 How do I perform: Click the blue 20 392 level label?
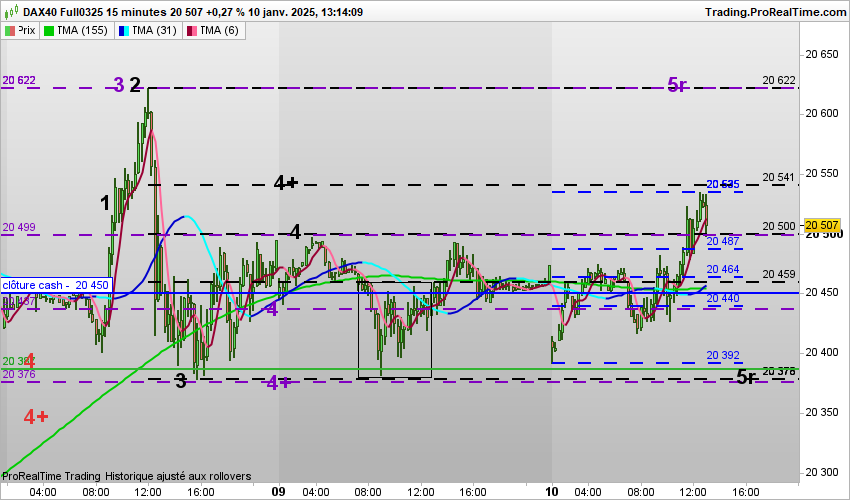(723, 355)
